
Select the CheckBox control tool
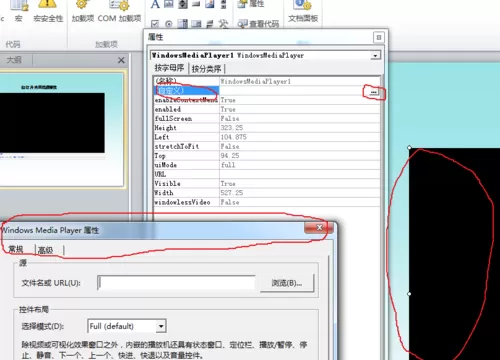tap(155, 24)
